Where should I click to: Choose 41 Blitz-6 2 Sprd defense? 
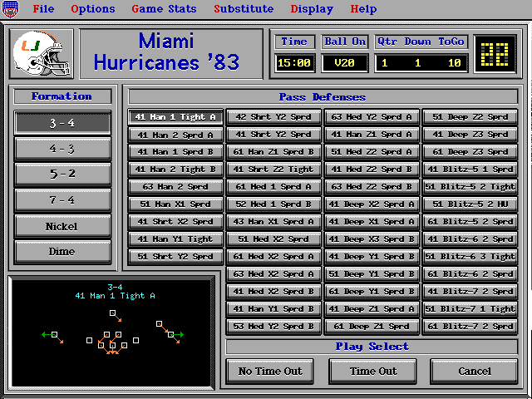tap(470, 239)
